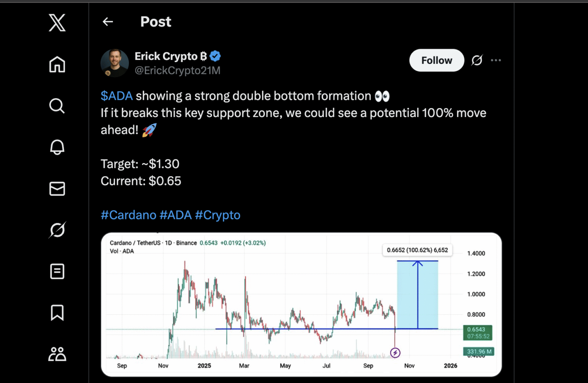
Task: Click Grok icon beside Follow button
Action: click(x=477, y=60)
